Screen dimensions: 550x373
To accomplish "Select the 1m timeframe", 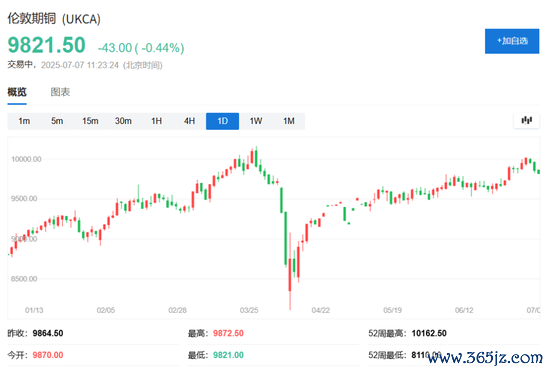I will [24, 121].
